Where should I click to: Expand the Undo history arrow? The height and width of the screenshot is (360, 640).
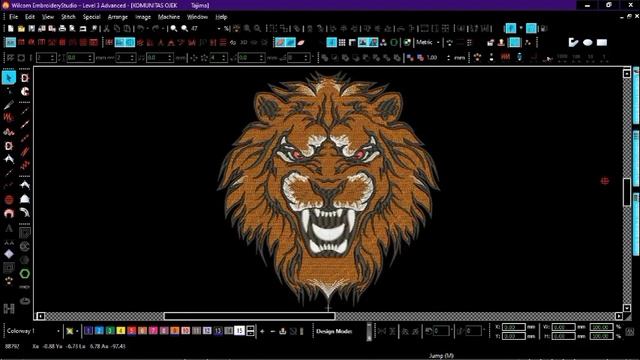tap(147, 29)
